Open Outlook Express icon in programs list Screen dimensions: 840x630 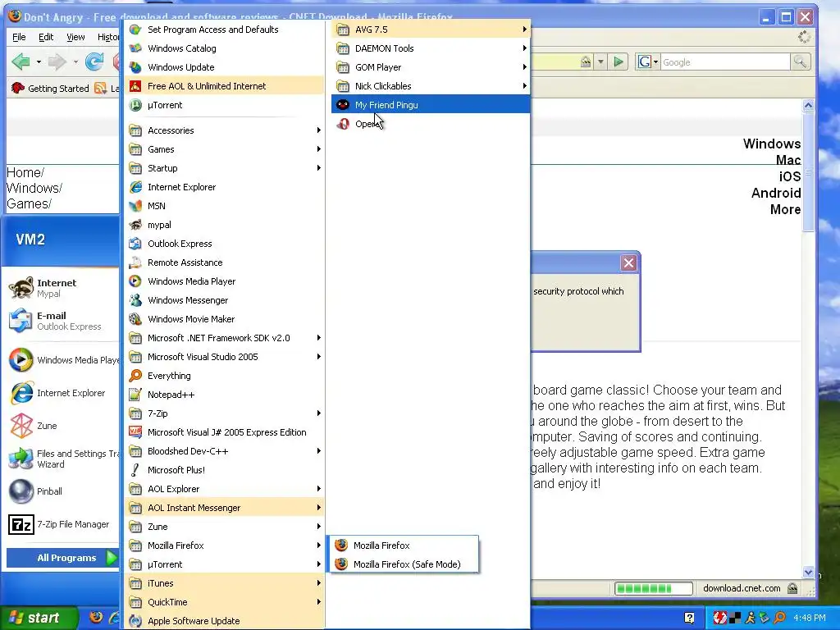pyautogui.click(x=135, y=244)
